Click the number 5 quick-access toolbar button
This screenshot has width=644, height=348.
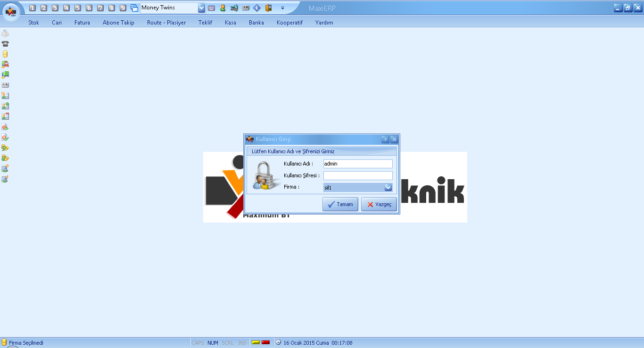[x=78, y=8]
